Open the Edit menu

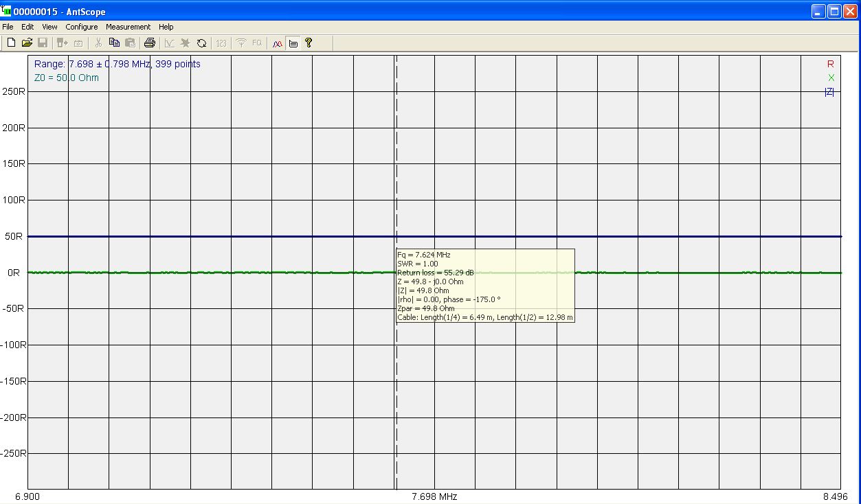[27, 27]
